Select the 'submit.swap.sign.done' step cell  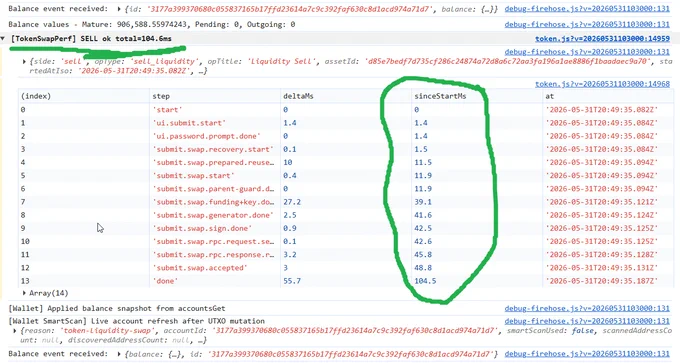tap(215, 228)
